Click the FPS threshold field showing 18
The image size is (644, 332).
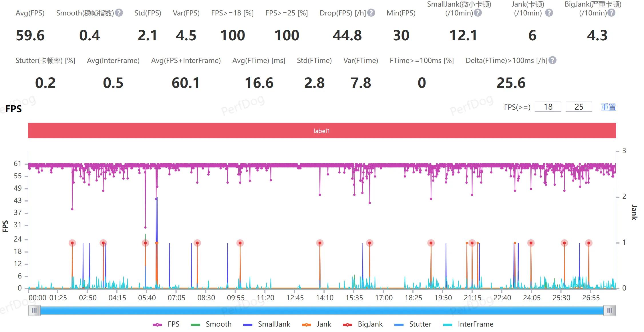coord(548,107)
